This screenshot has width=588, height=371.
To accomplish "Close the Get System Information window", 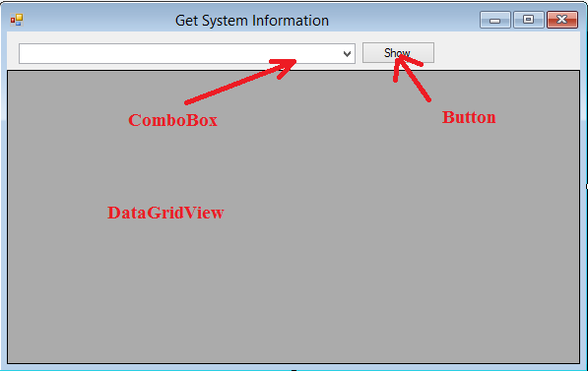I will 561,20.
